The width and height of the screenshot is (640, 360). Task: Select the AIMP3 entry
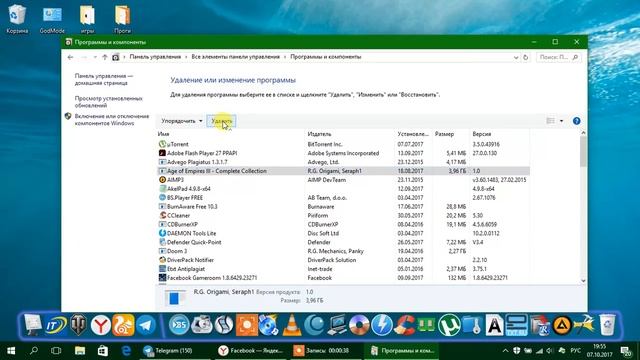[x=343, y=180]
